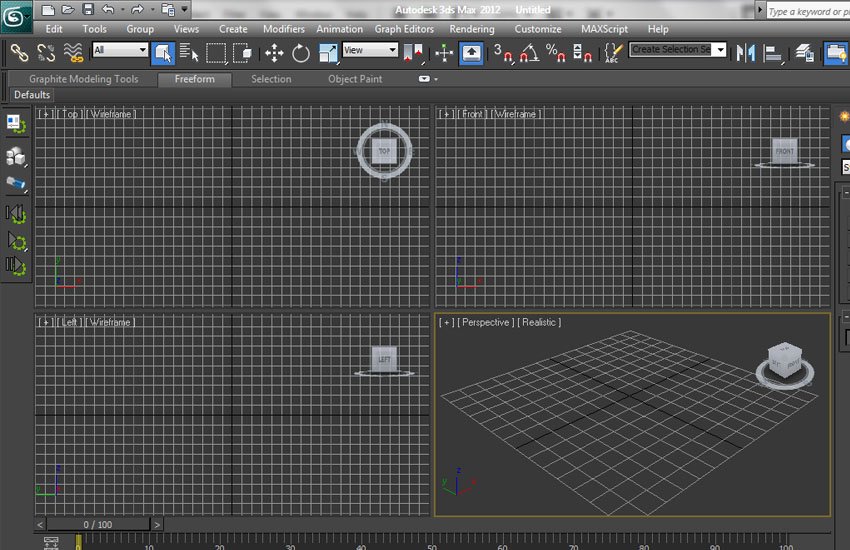Activate the Bind to Space Warp tool
850x550 pixels.
point(72,52)
